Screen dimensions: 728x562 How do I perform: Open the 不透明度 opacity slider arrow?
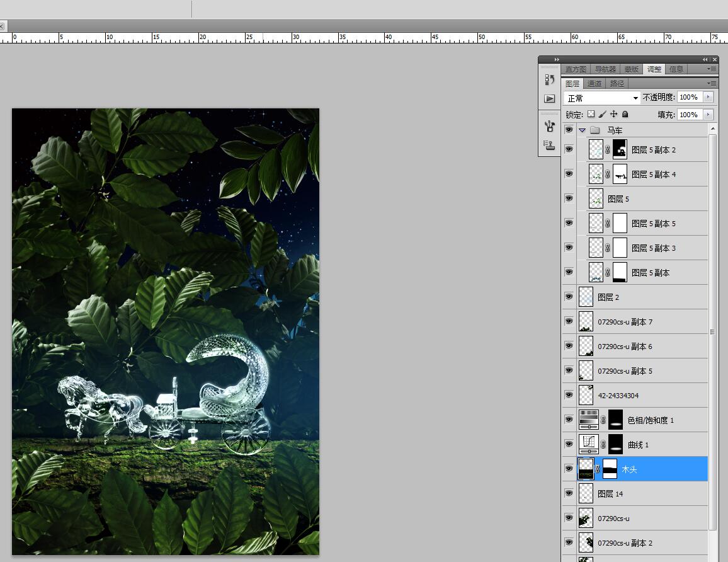[x=708, y=97]
